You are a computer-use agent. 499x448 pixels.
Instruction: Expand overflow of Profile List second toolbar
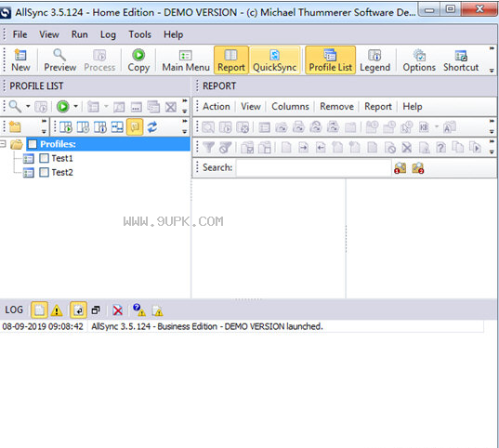pos(185,126)
